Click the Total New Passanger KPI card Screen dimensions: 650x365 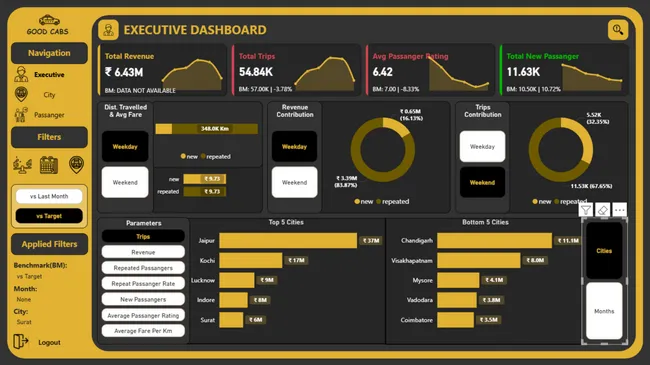click(564, 70)
